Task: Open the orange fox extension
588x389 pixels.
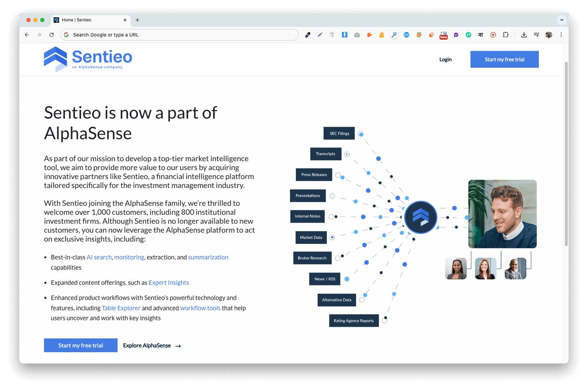Action: [369, 35]
